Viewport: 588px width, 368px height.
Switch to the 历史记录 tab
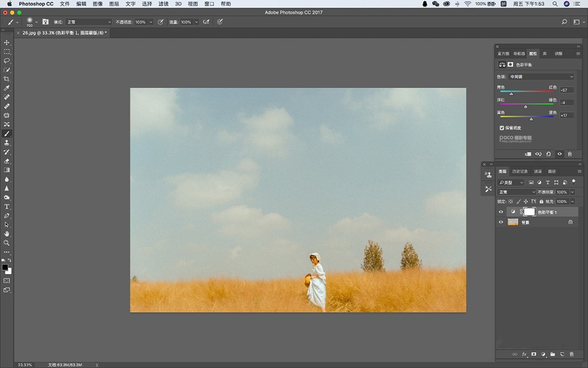[520, 171]
